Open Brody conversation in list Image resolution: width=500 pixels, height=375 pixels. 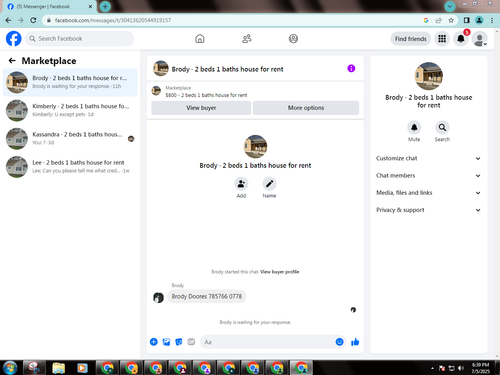pyautogui.click(x=70, y=82)
